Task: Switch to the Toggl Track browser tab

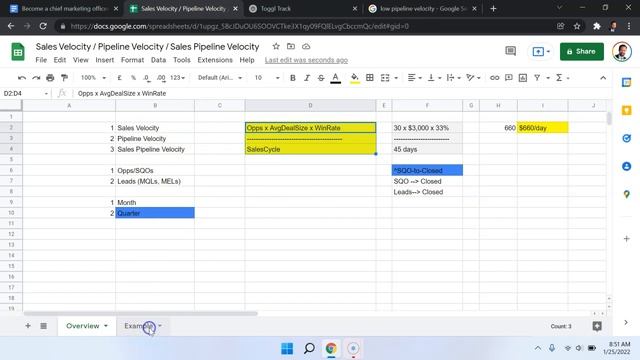Action: (x=303, y=9)
